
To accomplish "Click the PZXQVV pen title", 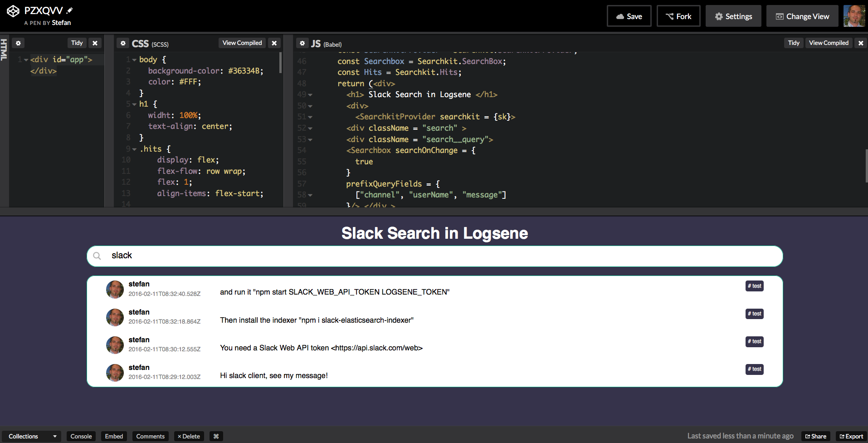I will click(x=44, y=10).
